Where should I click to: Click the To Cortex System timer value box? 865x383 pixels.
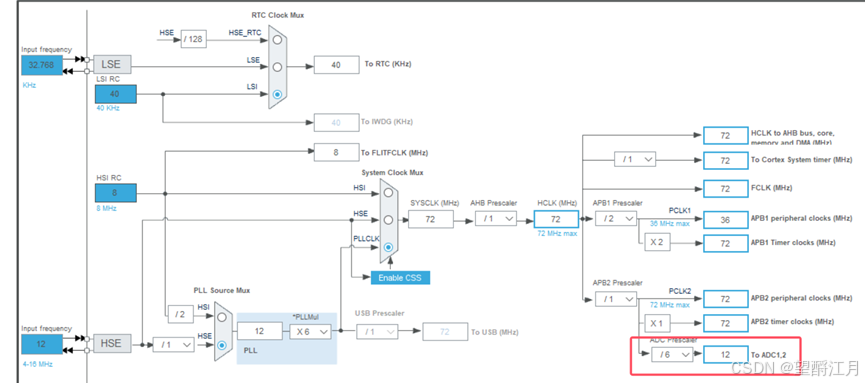pos(725,161)
